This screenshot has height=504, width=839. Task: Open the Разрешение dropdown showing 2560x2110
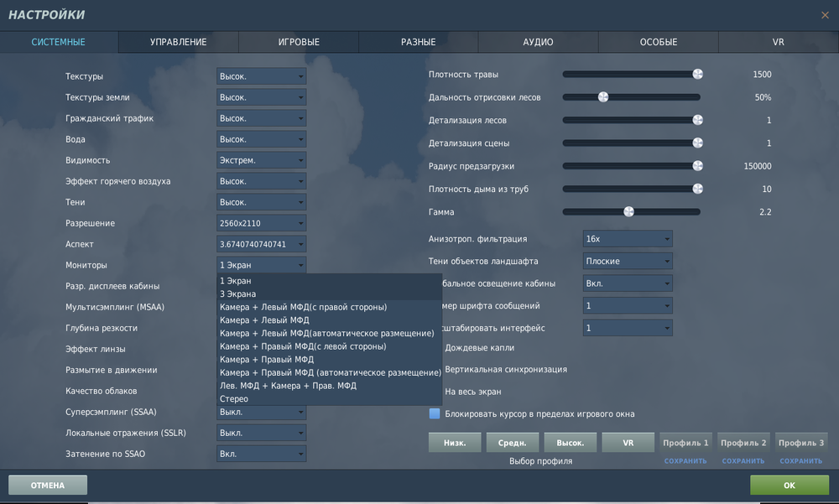point(261,223)
